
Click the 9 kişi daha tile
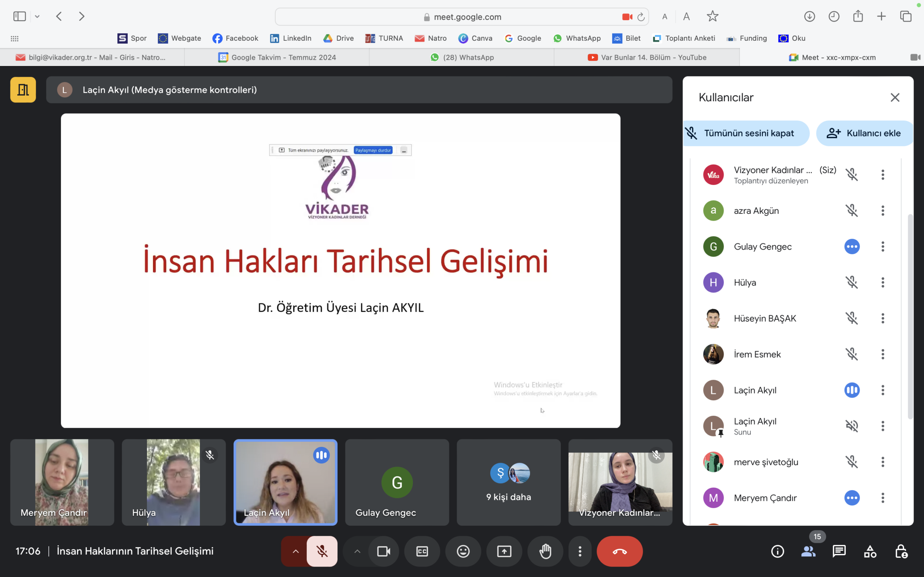[x=508, y=483]
